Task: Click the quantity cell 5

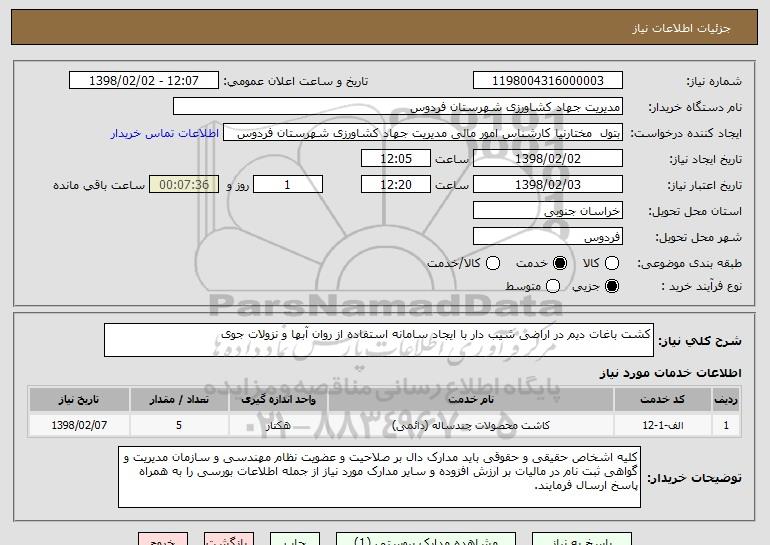Action: coord(179,425)
